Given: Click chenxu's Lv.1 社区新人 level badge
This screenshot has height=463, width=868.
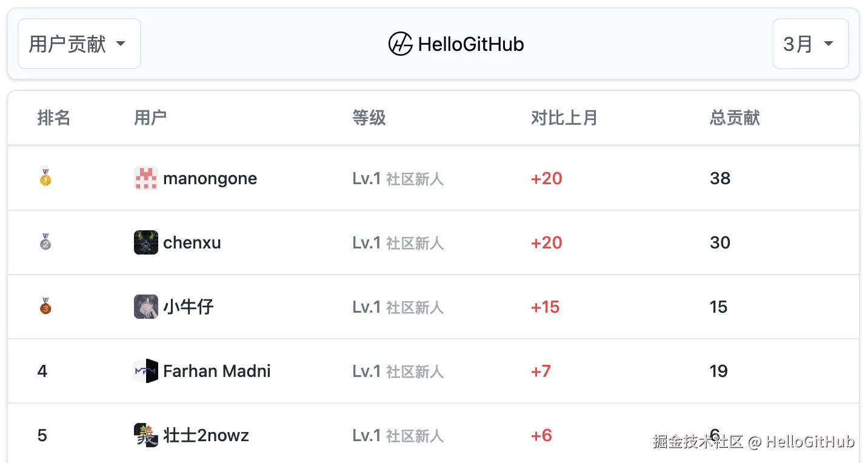Looking at the screenshot, I should (398, 242).
